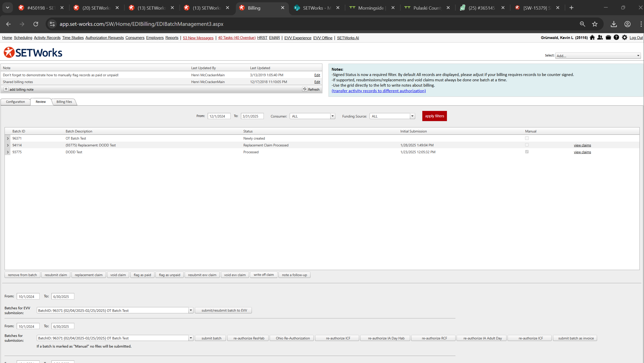Uncheck the Manual checkbox for batch 93775
Image resolution: width=644 pixels, height=363 pixels.
coord(527,152)
